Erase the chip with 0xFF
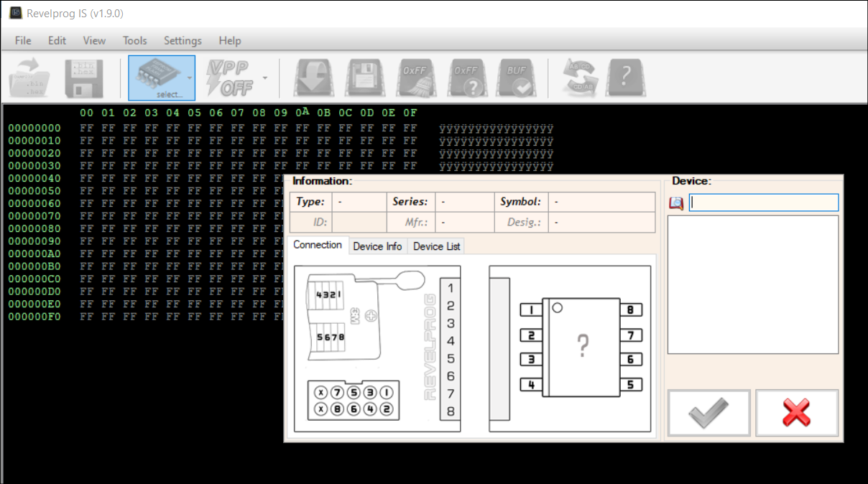The width and height of the screenshot is (868, 484). click(415, 75)
